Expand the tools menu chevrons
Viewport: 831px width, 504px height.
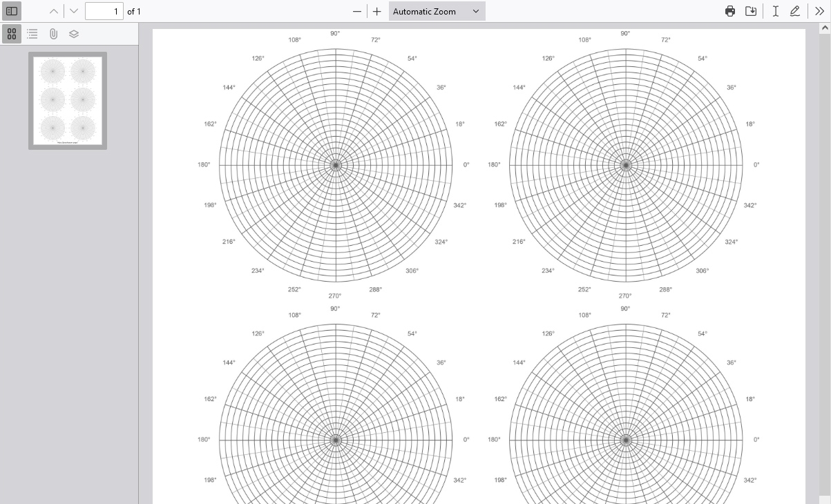tap(819, 11)
